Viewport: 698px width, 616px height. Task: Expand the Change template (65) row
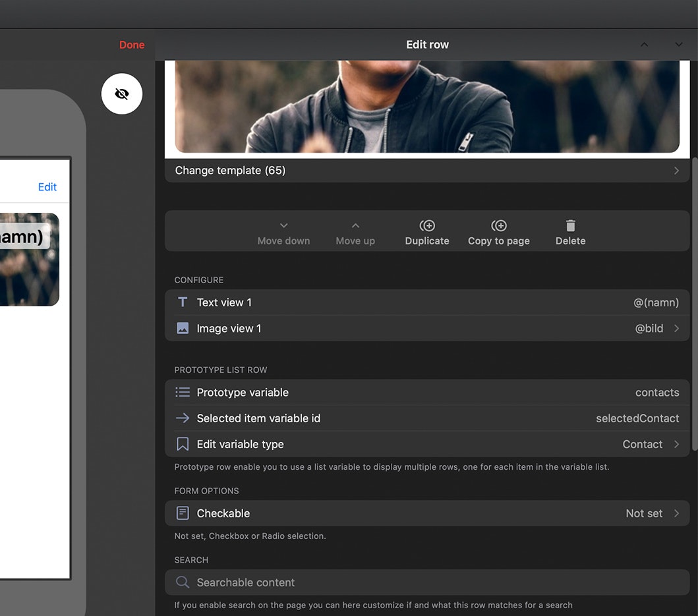[676, 170]
